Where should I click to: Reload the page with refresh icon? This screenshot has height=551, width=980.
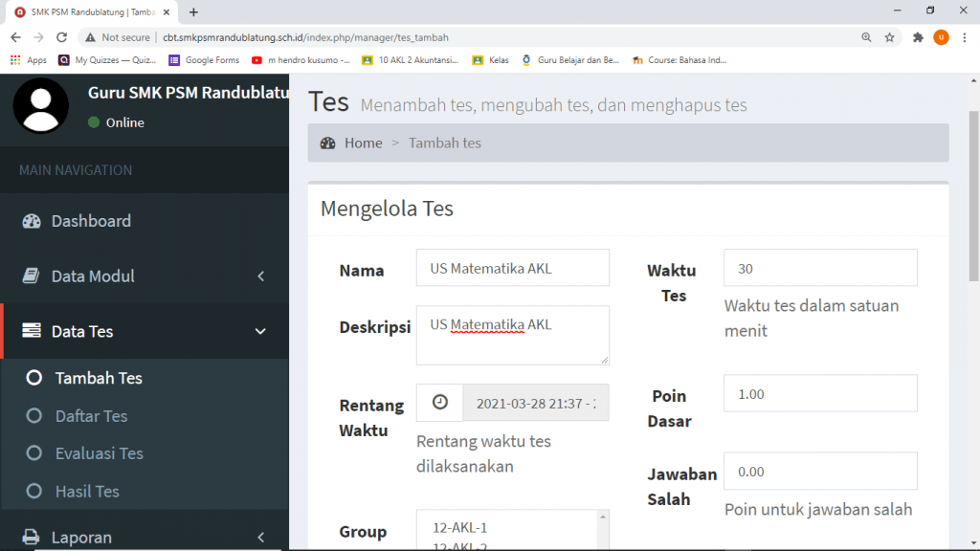(x=61, y=37)
